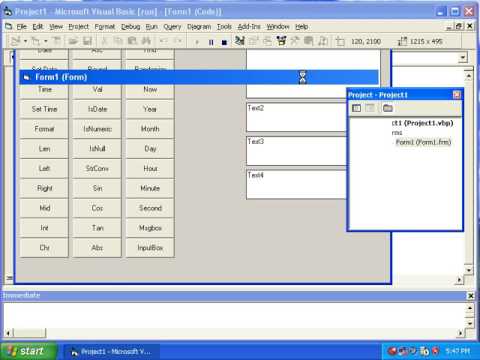Screen dimensions: 480x360
Task: Click View Object icon in Project panel
Action: (x=370, y=108)
